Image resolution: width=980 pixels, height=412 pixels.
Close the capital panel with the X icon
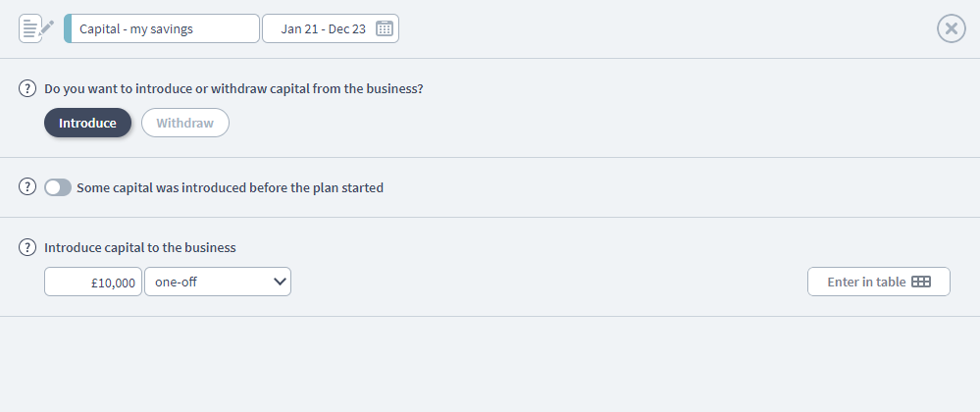coord(951,28)
